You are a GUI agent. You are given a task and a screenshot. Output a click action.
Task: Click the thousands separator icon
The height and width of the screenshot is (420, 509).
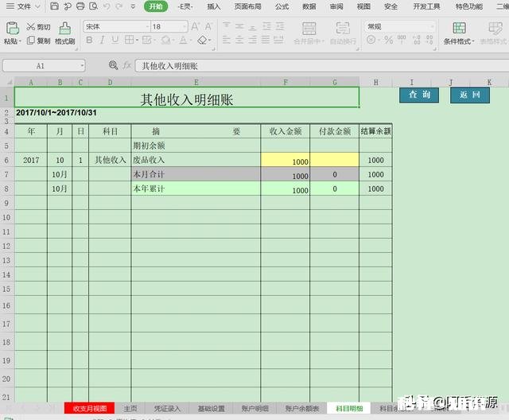pyautogui.click(x=402, y=40)
